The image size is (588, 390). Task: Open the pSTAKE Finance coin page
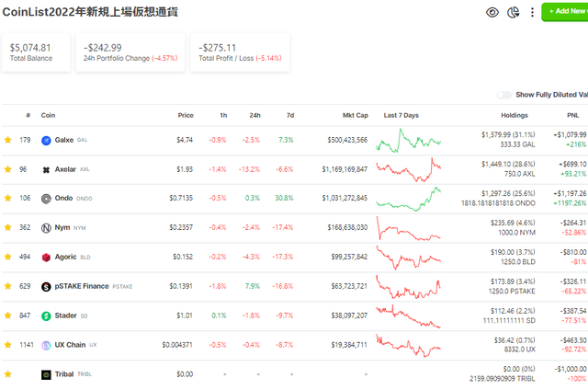point(82,286)
